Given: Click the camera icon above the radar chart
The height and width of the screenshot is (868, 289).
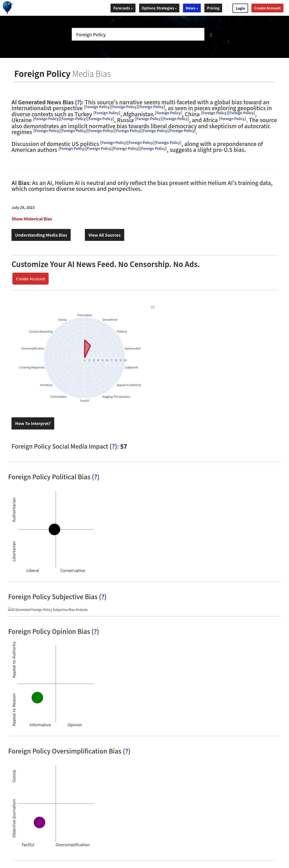Looking at the screenshot, I should pyautogui.click(x=153, y=307).
